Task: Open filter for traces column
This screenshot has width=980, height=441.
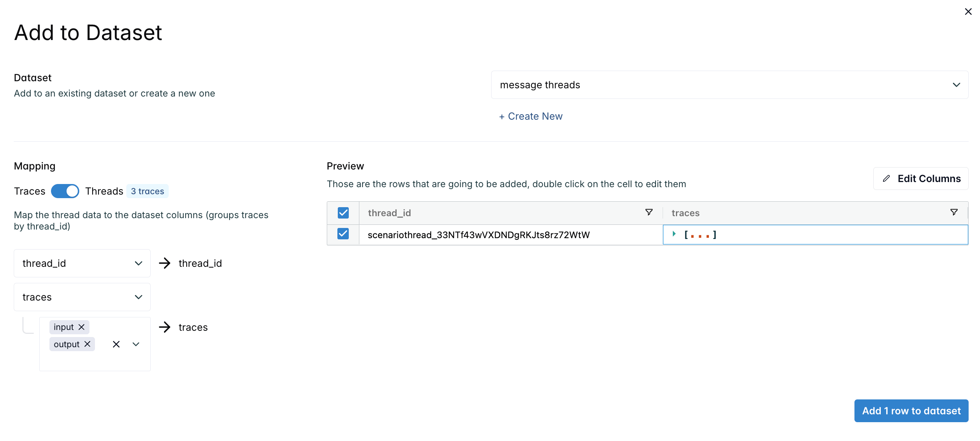Action: tap(954, 212)
